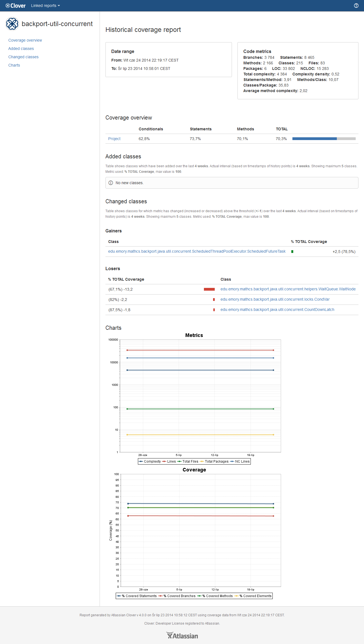Click red loss bar for WaitQueue.WaitNode
364x644 pixels.
(x=209, y=289)
